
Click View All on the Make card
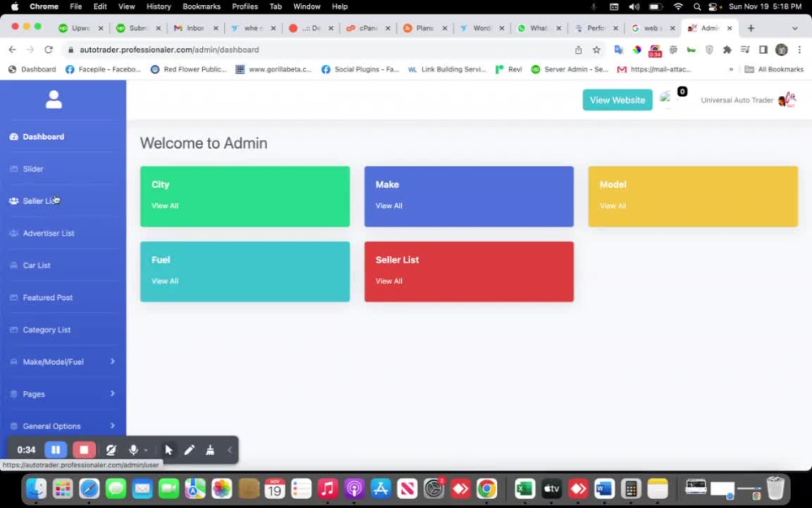[389, 206]
